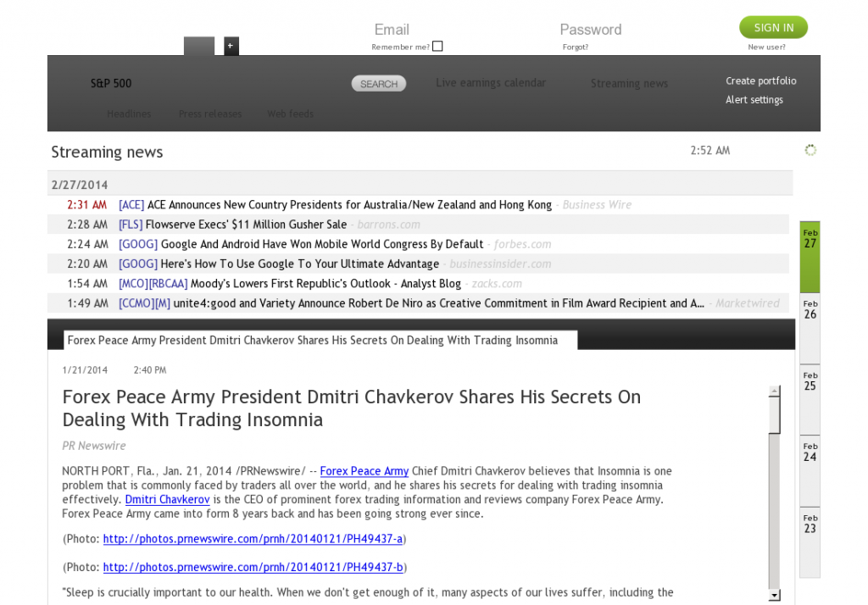
Task: Click the plus add-tab icon
Action: point(231,46)
